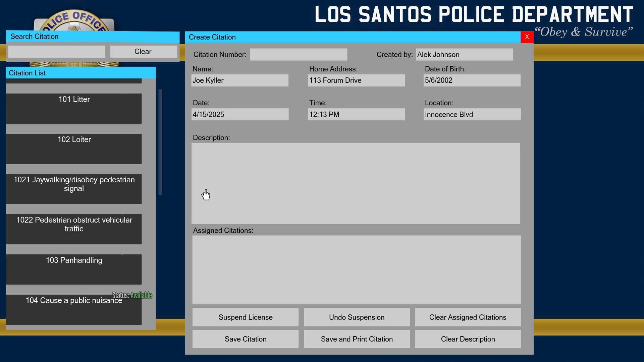Click the Suspend License button

pyautogui.click(x=245, y=317)
